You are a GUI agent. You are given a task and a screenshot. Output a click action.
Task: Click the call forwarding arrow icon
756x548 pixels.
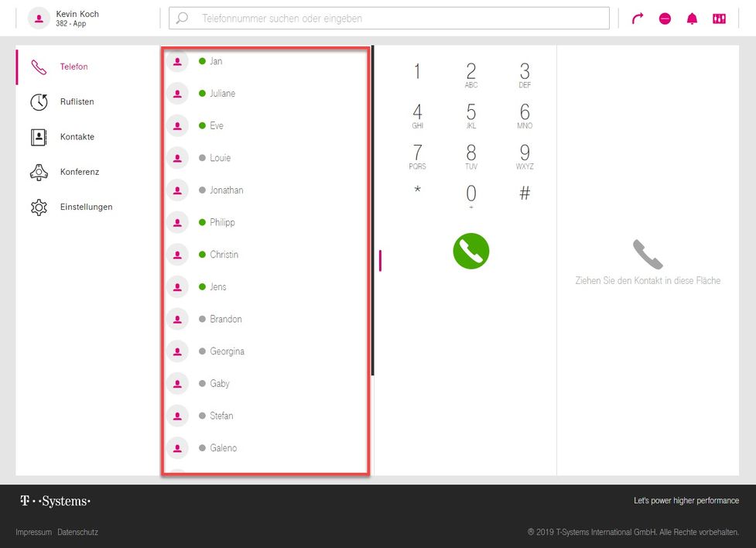click(638, 19)
